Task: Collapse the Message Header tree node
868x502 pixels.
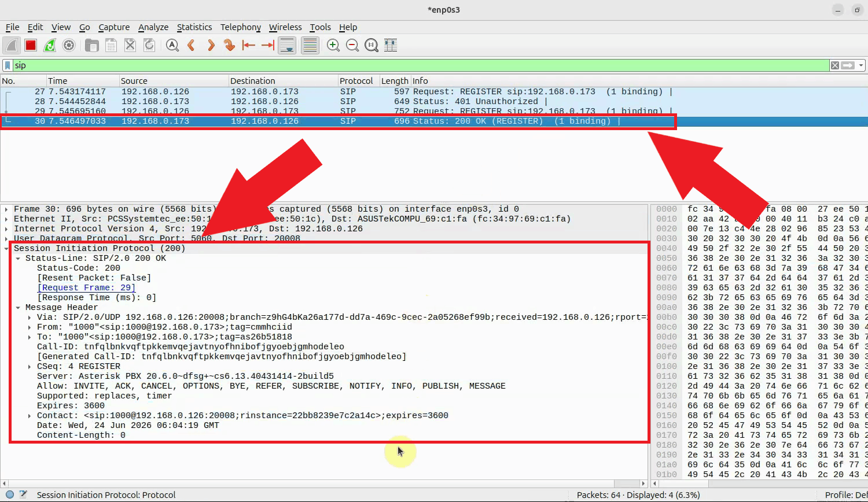Action: pos(18,308)
